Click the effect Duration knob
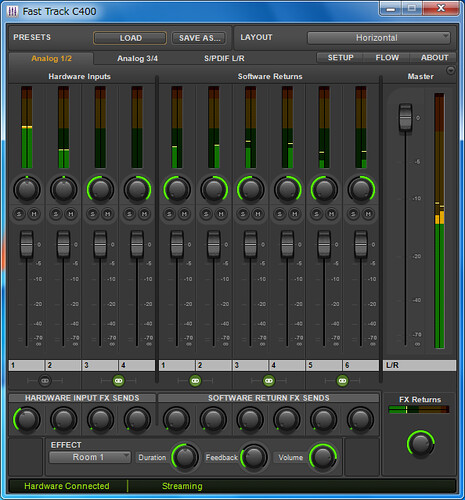 tap(185, 457)
